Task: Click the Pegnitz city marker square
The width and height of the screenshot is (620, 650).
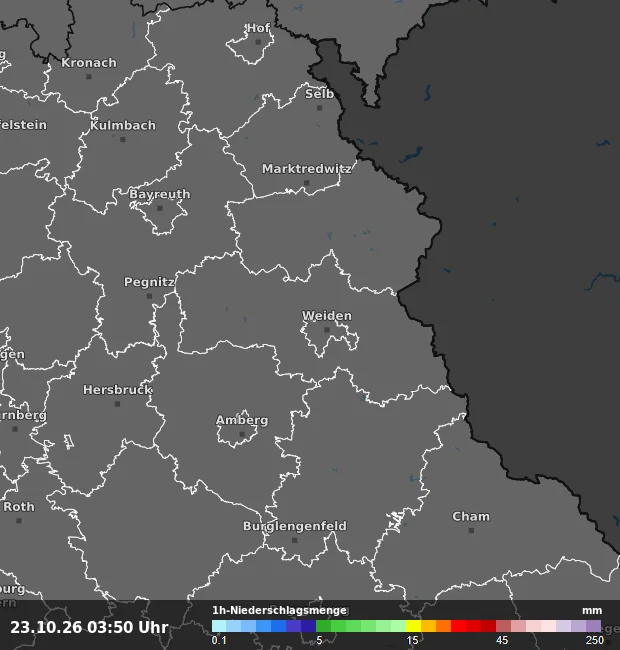Action: click(x=149, y=296)
